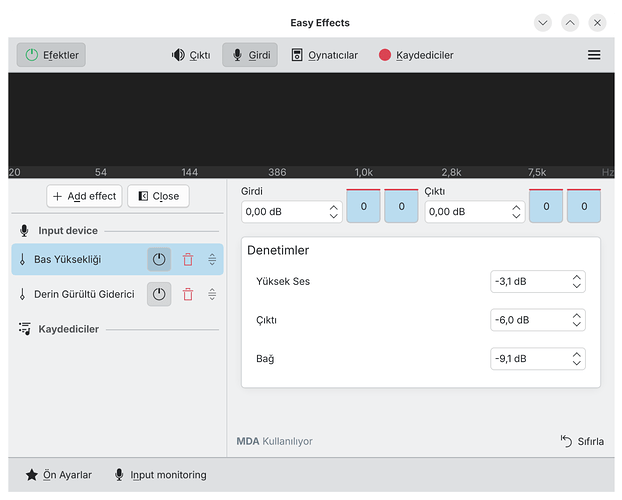The width and height of the screenshot is (622, 500).
Task: Click the Girdi gain dB field
Action: [x=292, y=212]
